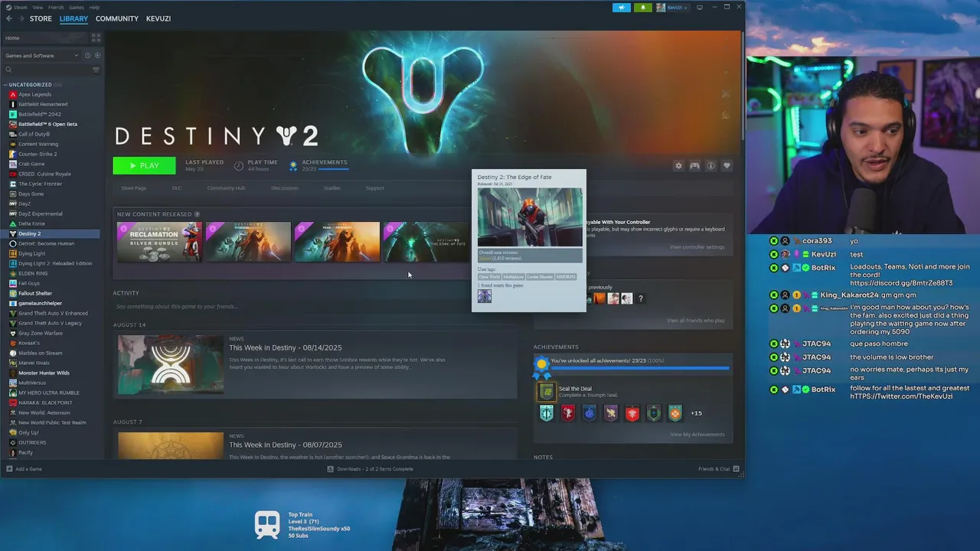This screenshot has height=551, width=980.
Task: Click the activity 'Say something' input field
Action: point(315,307)
